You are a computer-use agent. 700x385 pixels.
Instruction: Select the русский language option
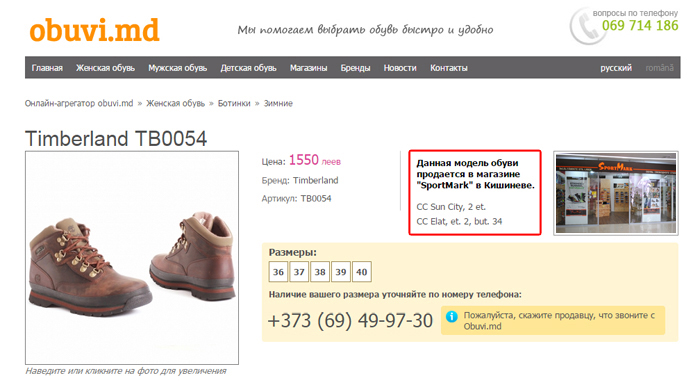click(x=616, y=68)
